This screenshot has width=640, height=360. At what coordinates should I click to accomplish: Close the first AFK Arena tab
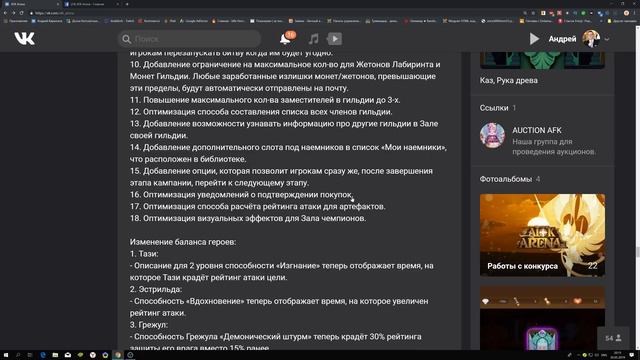point(58,4)
